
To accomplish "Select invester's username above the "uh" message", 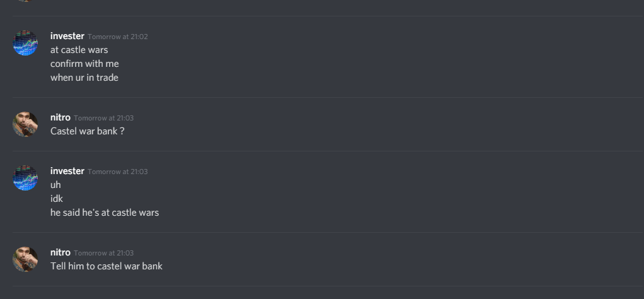I will (67, 171).
